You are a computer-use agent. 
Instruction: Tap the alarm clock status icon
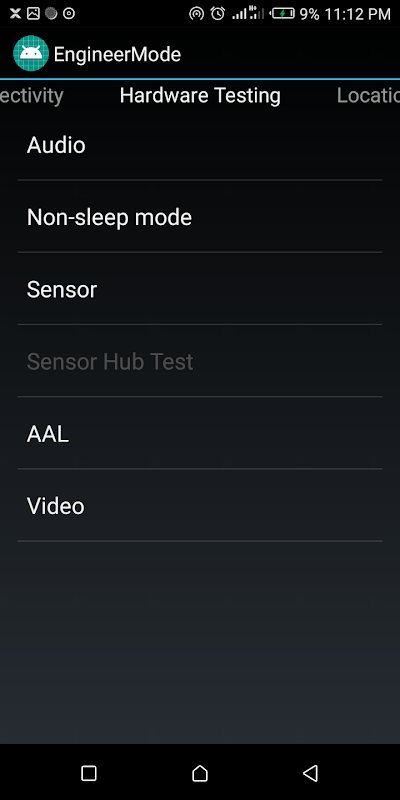tap(218, 14)
